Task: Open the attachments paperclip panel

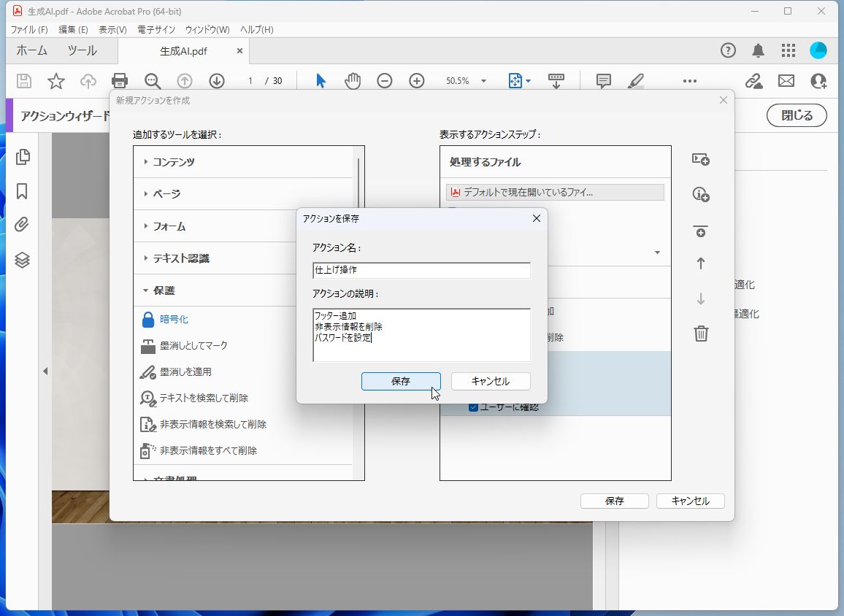Action: [22, 225]
